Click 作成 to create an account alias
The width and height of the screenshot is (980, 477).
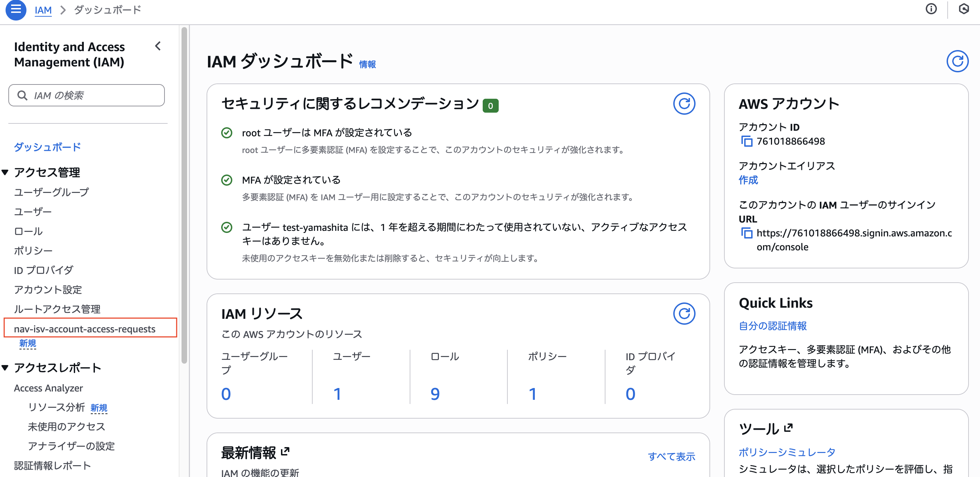coord(748,181)
